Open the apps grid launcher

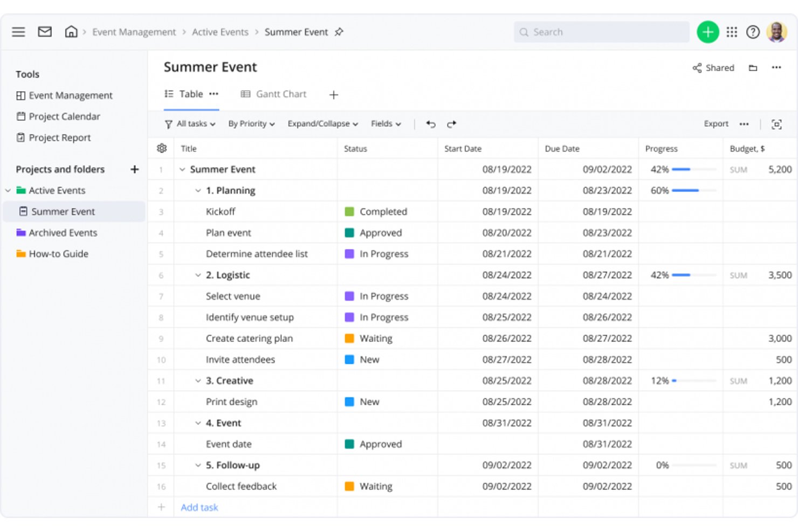pyautogui.click(x=732, y=32)
